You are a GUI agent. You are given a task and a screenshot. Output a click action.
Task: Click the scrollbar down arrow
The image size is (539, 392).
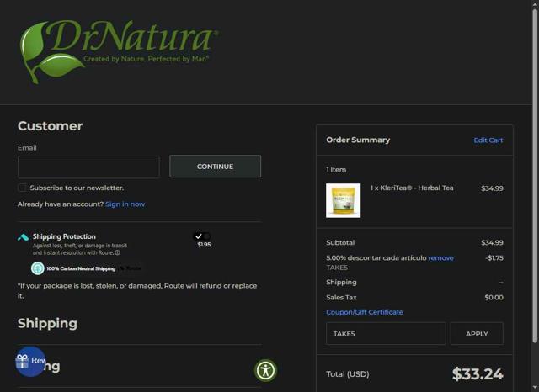click(535, 388)
